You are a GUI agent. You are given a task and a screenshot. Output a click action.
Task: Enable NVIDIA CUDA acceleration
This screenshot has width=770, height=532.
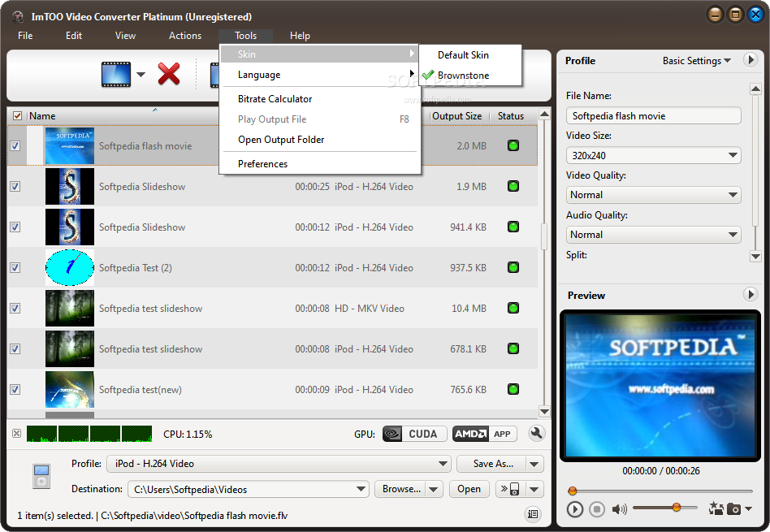[x=414, y=434]
